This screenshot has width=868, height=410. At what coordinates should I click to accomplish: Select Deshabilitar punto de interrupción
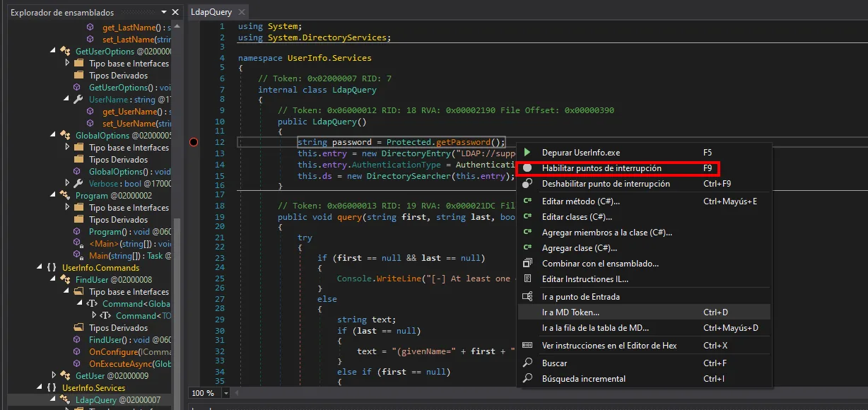click(x=644, y=184)
